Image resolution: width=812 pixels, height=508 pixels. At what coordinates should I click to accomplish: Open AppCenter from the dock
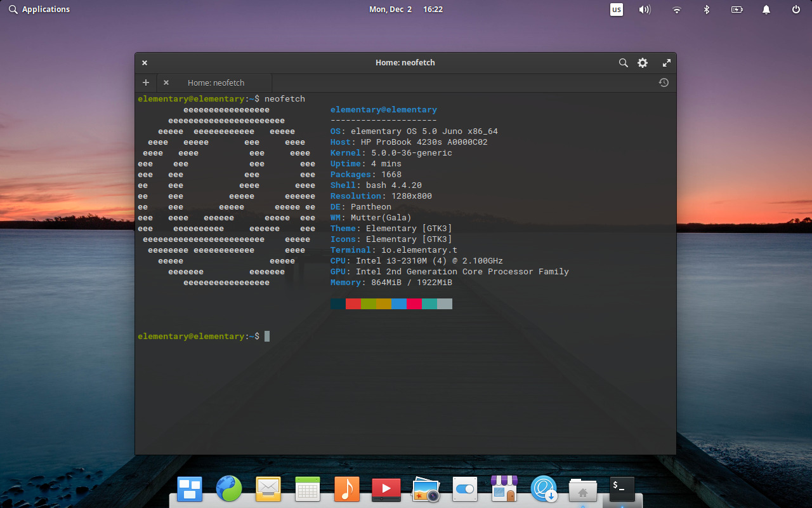tap(504, 489)
